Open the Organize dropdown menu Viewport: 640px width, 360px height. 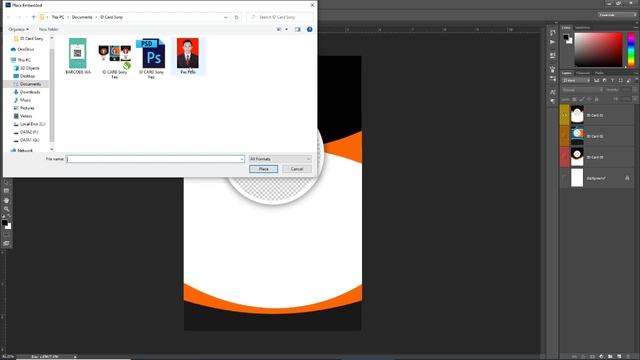pos(18,29)
